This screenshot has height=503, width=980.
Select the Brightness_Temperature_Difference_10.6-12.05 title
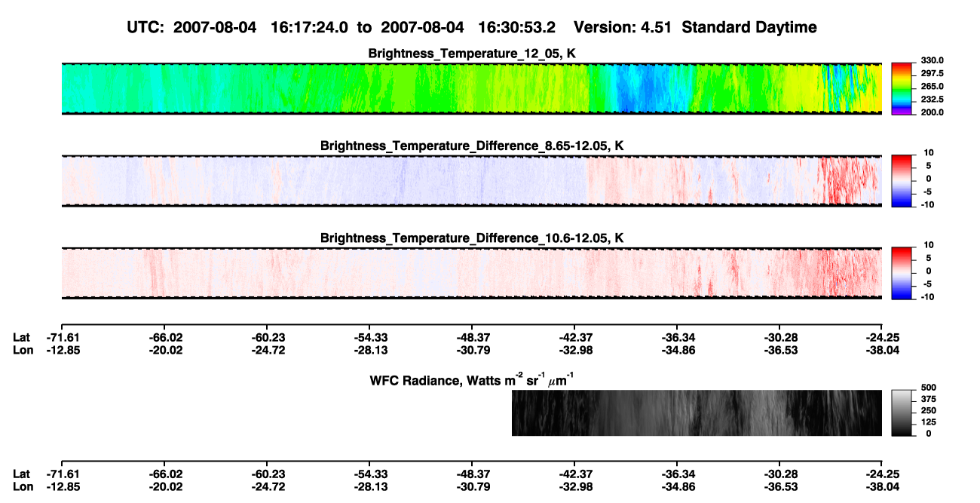point(473,238)
